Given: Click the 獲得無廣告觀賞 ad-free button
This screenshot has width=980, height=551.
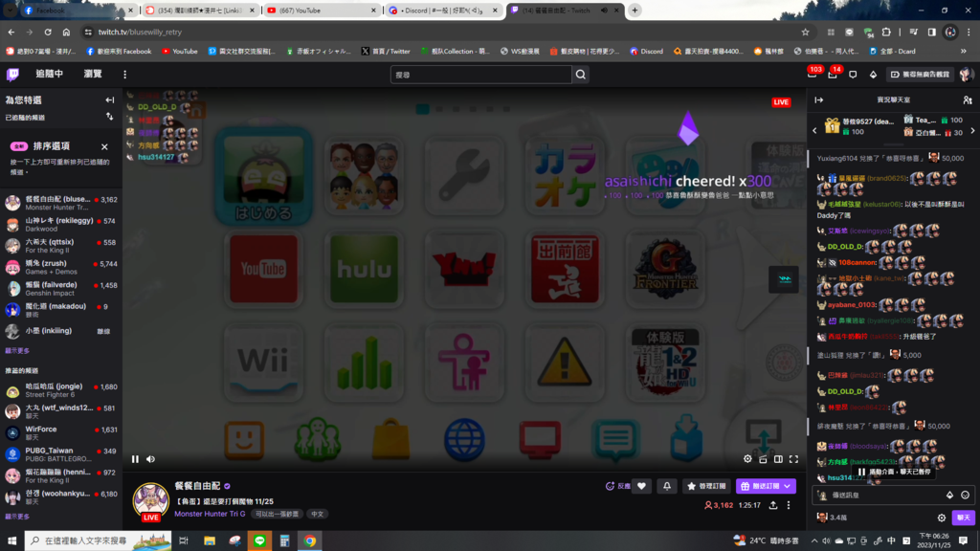Looking at the screenshot, I should (920, 75).
